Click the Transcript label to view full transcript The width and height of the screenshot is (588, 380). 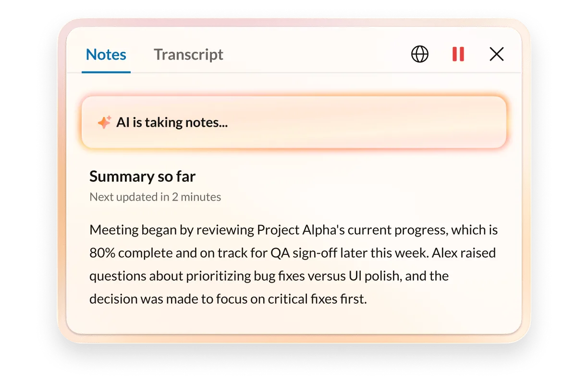[188, 54]
